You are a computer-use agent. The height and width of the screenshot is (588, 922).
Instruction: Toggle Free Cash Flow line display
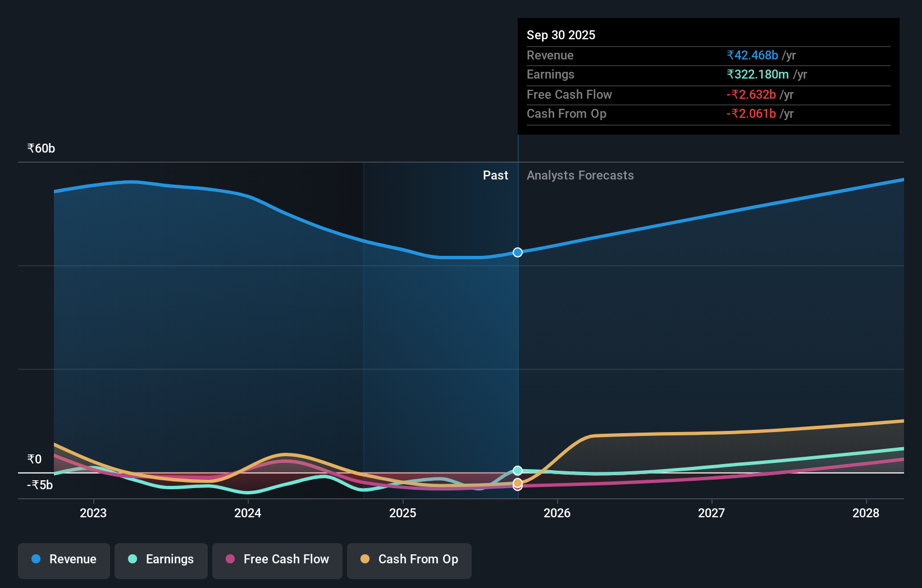[277, 559]
